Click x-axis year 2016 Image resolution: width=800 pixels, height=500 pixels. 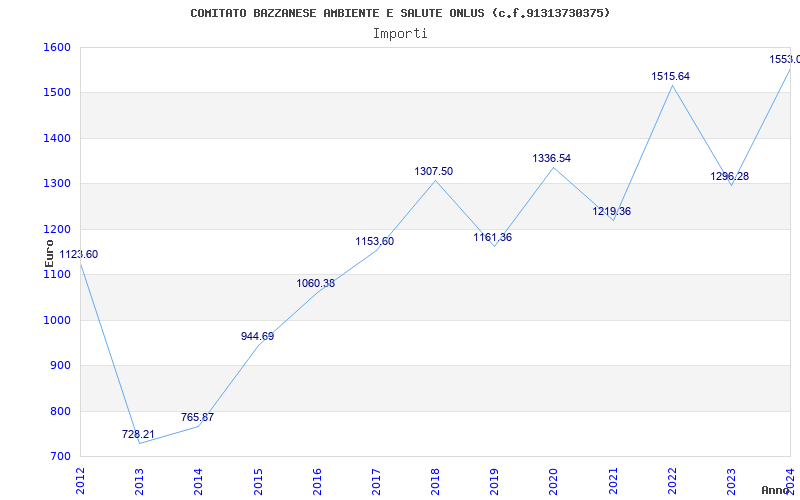coord(317,481)
